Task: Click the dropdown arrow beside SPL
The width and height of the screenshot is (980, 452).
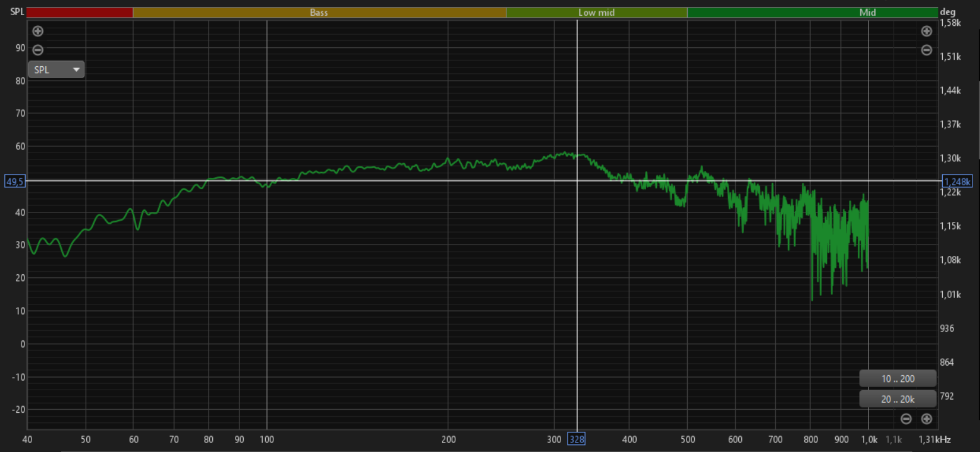Action: coord(76,70)
